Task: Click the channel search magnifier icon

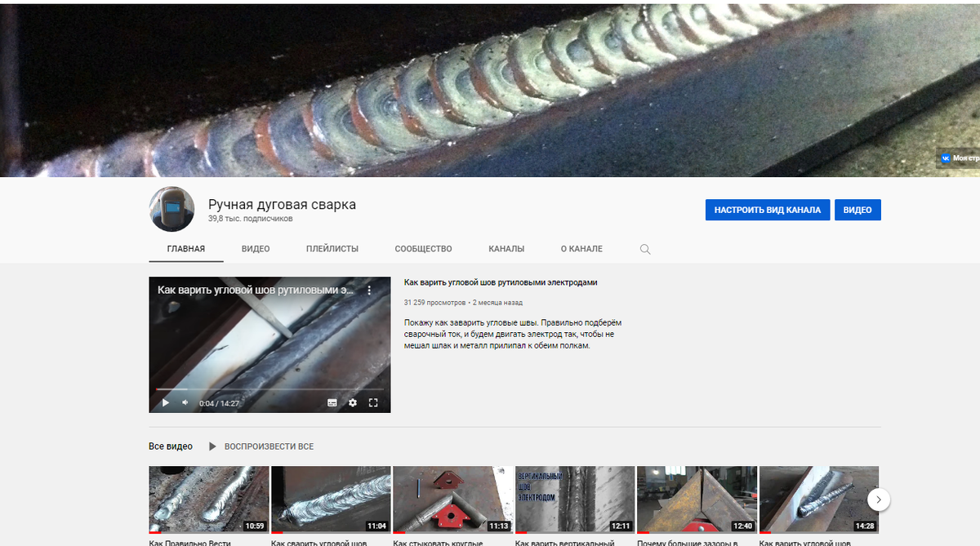Action: [645, 250]
